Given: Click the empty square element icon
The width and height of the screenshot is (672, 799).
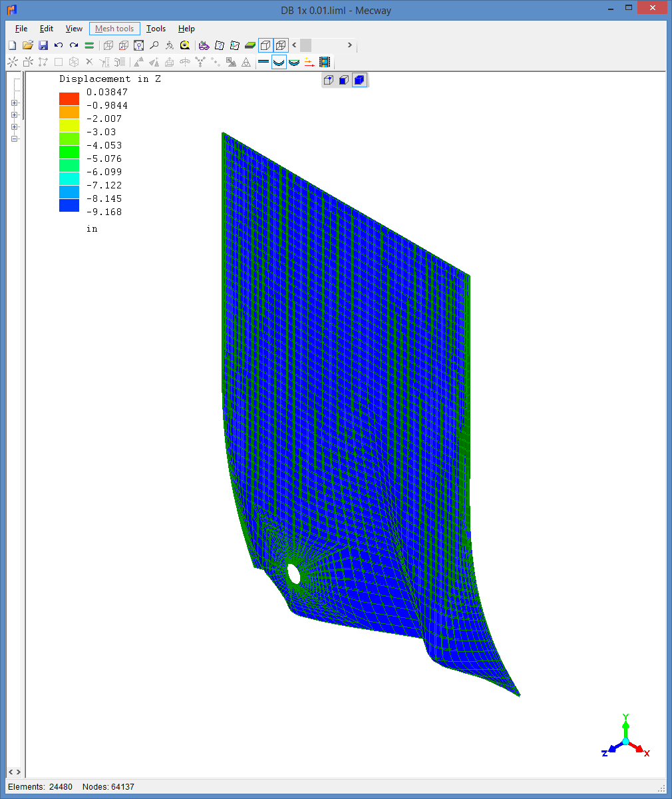Looking at the screenshot, I should click(x=59, y=62).
